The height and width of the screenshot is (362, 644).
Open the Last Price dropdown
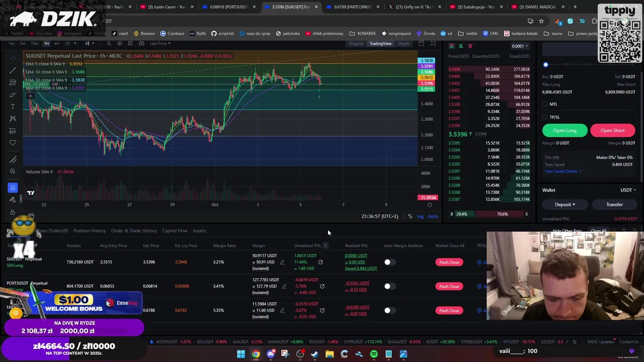(x=160, y=44)
